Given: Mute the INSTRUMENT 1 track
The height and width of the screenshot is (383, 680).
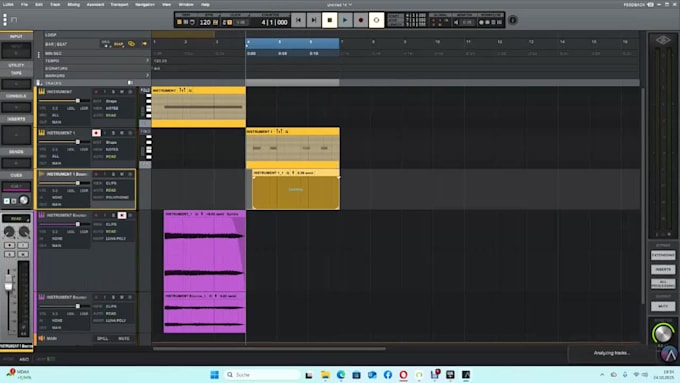Looking at the screenshot, I should [122, 133].
